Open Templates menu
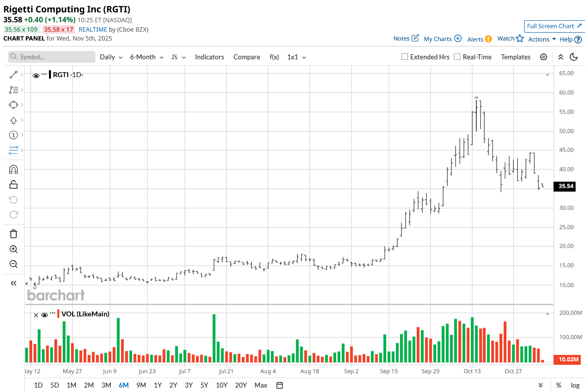Screen dimensions: 585x392 [516, 57]
